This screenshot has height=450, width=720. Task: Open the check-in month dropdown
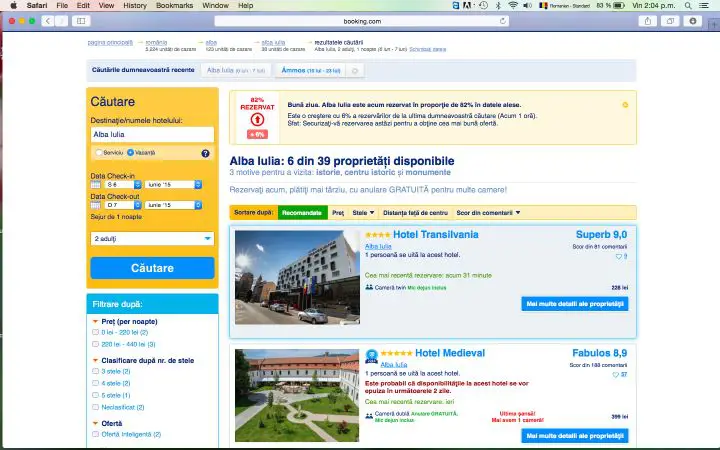[x=173, y=184]
